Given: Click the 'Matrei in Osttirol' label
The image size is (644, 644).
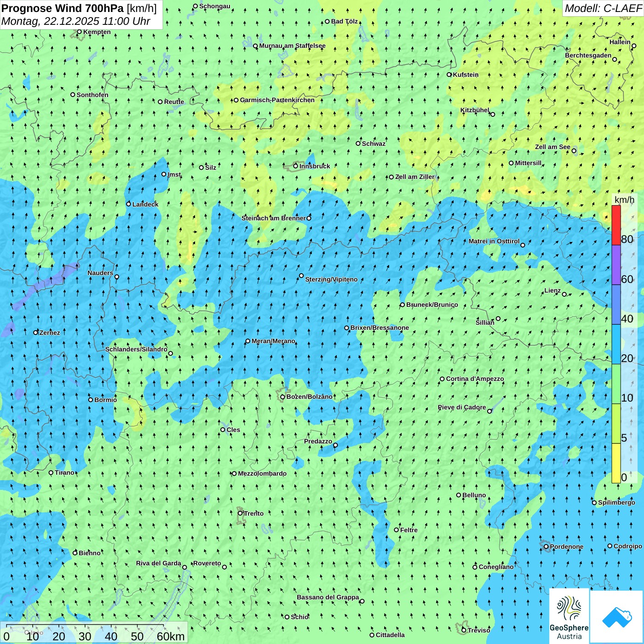Looking at the screenshot, I should click(494, 241).
